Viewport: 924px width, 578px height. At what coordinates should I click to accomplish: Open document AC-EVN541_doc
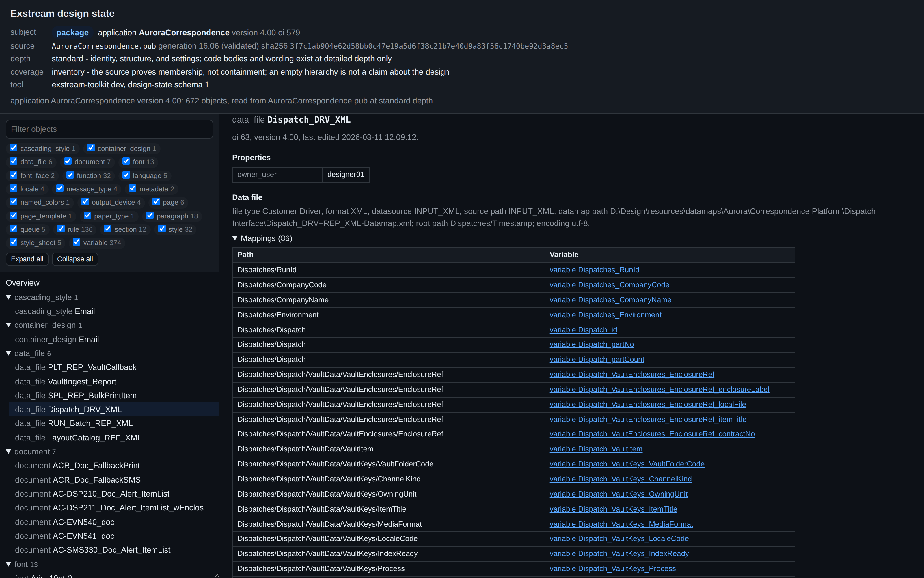pos(64,536)
